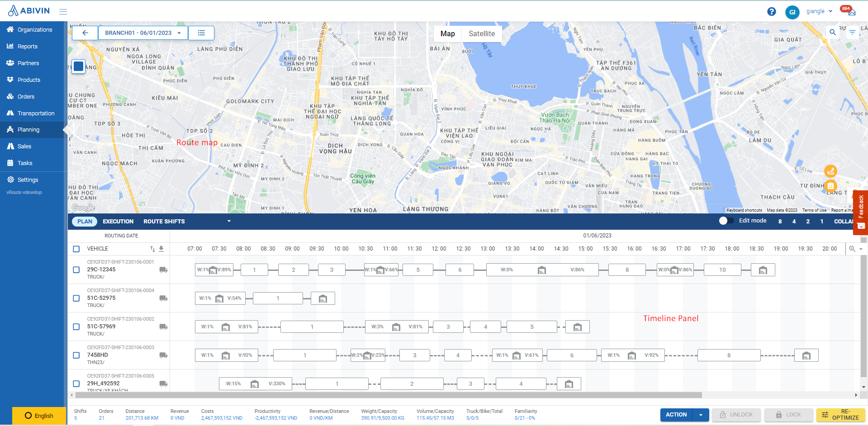Click the orange warehouse marker icon on map
The width and height of the screenshot is (868, 426).
[830, 186]
